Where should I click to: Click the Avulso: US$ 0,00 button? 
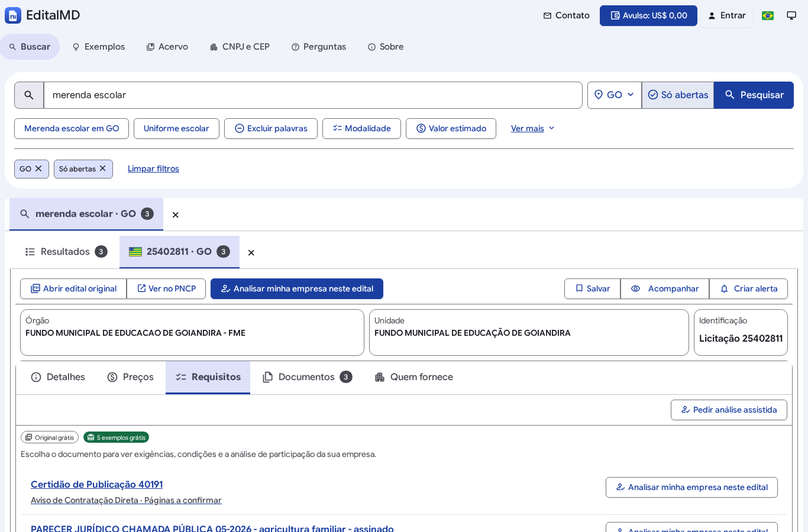648,15
